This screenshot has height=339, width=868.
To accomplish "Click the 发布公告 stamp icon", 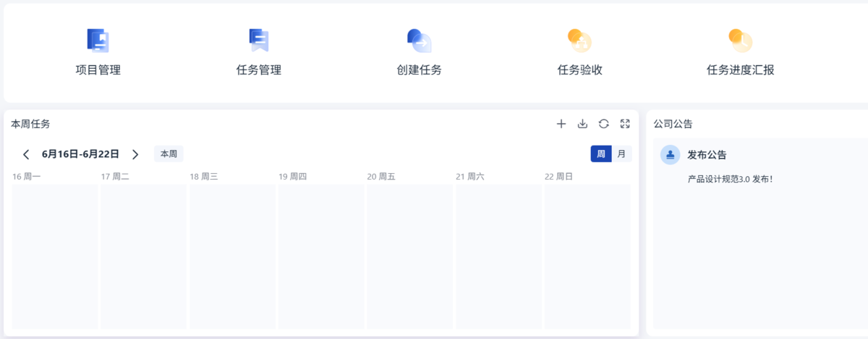I will [671, 154].
